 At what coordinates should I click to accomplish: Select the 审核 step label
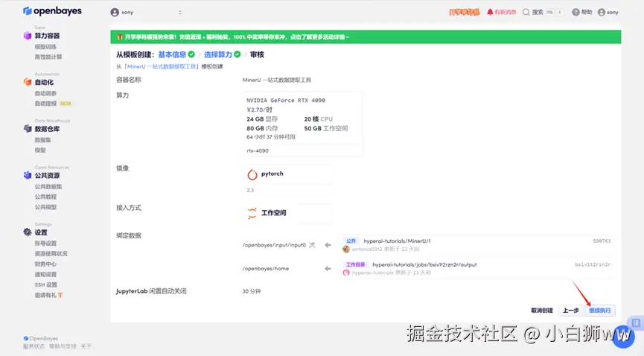tap(257, 54)
